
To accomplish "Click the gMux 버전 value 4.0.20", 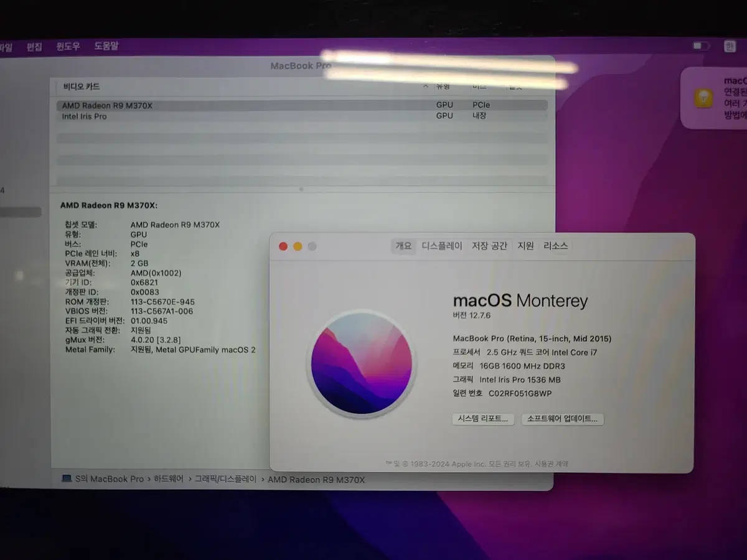I will (x=156, y=340).
